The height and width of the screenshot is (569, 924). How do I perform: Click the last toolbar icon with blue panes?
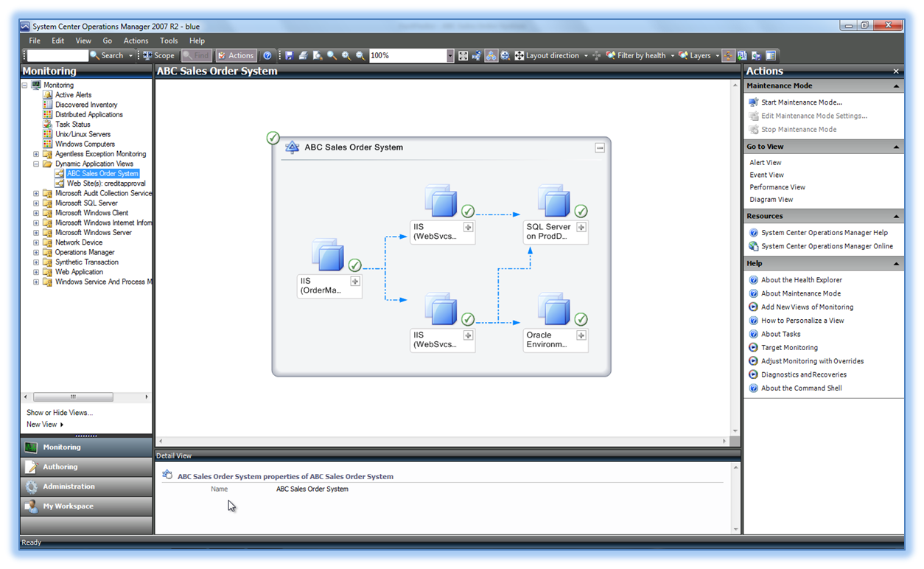[x=771, y=55]
